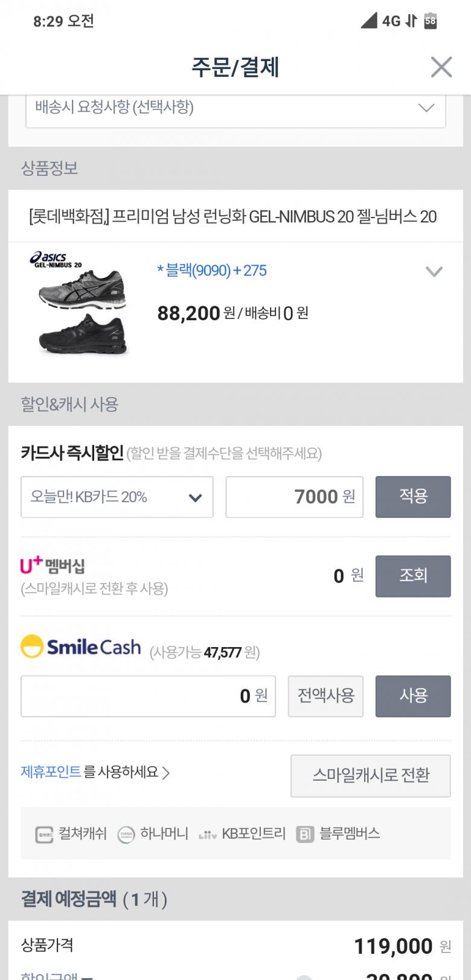The image size is (471, 980).
Task: Tap the 하나머니 icon
Action: 126,835
